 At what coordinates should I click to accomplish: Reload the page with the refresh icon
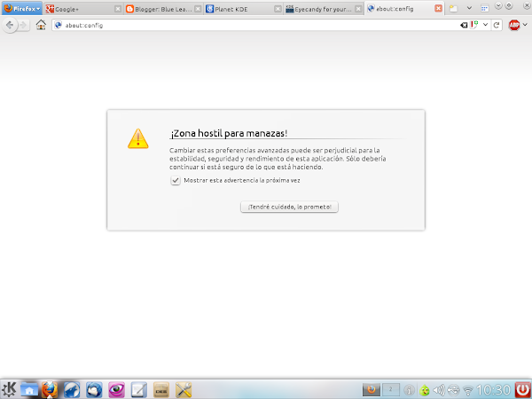497,25
